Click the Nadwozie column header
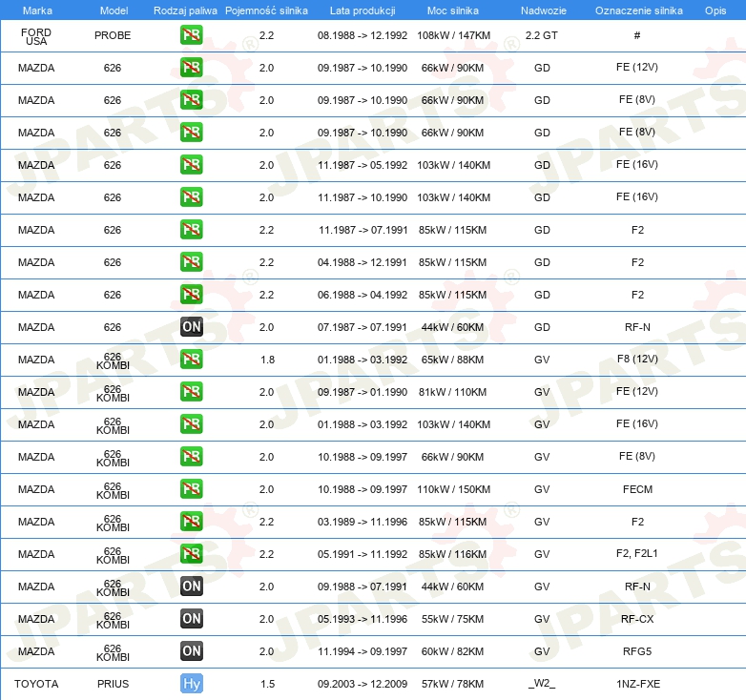Viewport: 746px width, 700px height. pos(542,10)
